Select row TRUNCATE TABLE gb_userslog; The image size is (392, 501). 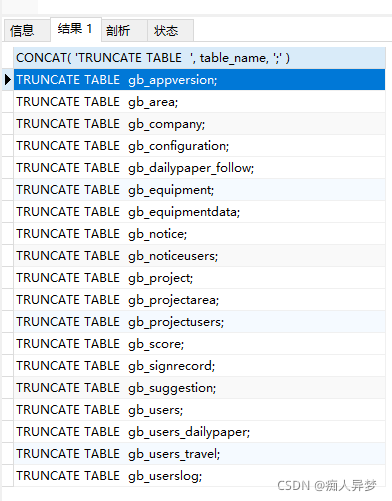pos(199,476)
